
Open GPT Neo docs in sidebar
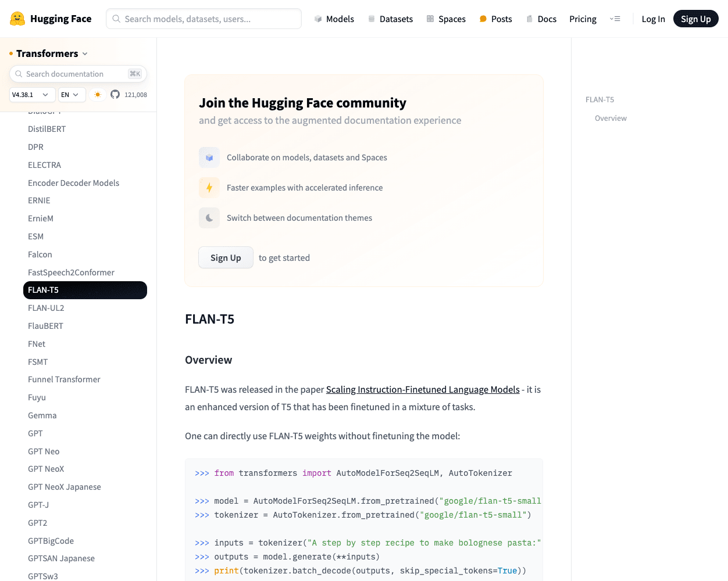point(44,451)
